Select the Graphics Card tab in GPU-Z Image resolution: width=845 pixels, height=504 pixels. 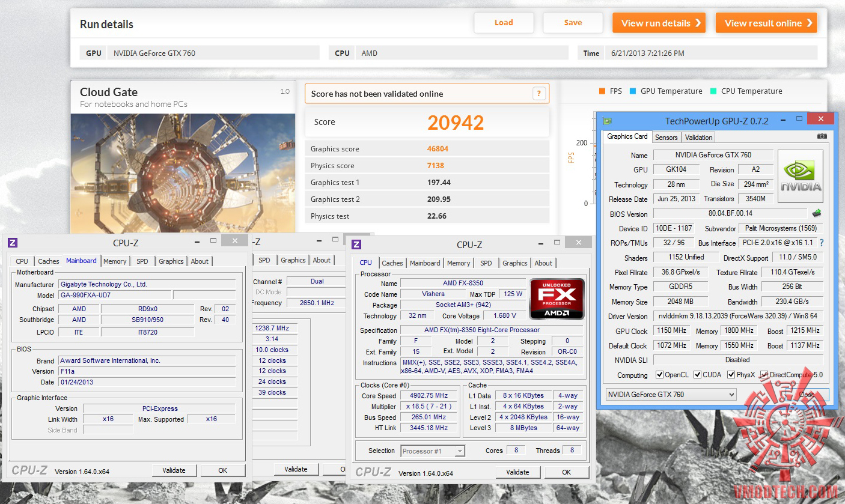(627, 136)
